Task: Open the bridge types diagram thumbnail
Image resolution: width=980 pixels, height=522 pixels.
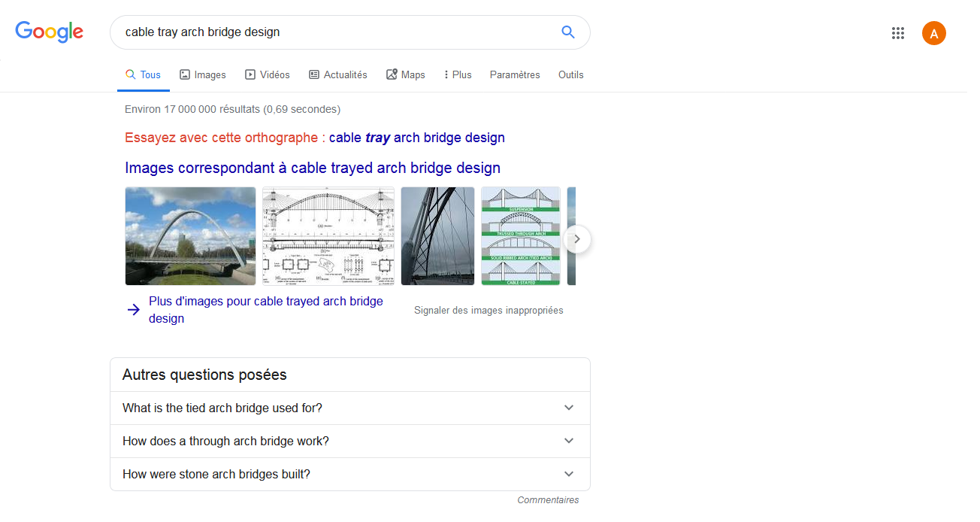Action: (x=521, y=236)
